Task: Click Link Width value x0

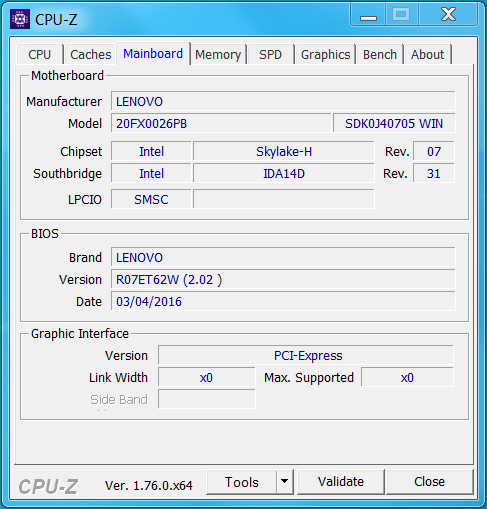Action: point(207,378)
